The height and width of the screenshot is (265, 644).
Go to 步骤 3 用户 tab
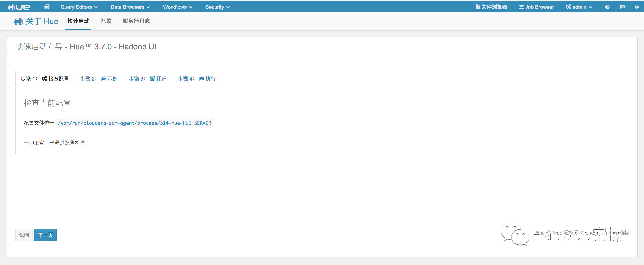pyautogui.click(x=147, y=79)
